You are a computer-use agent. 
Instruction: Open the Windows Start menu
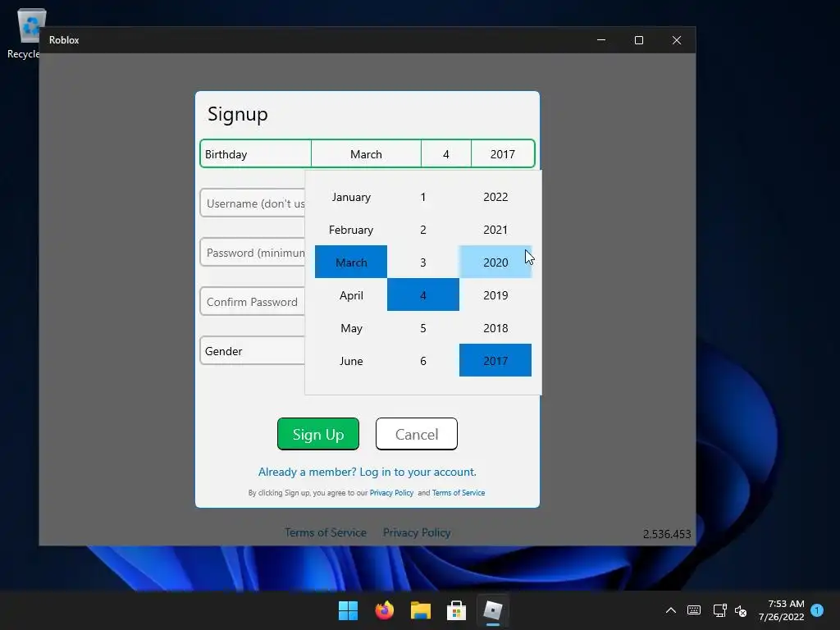coord(348,610)
